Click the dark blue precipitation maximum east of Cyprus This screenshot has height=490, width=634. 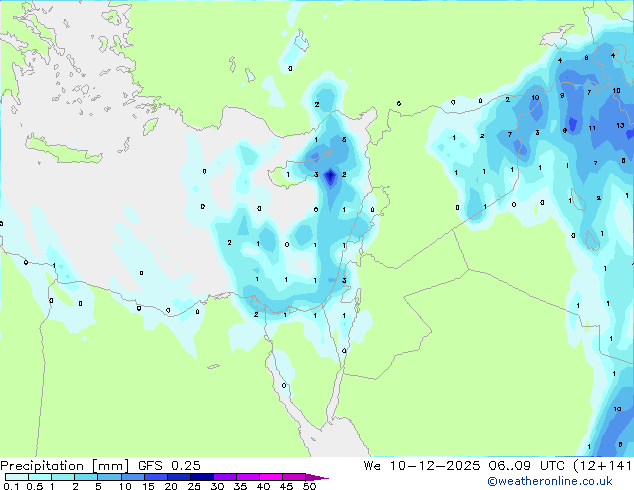(x=331, y=177)
